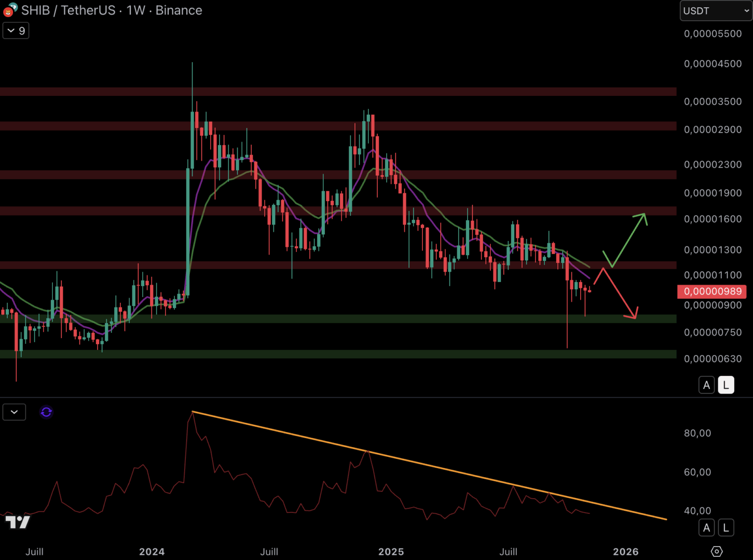The height and width of the screenshot is (560, 753).
Task: Enable auto scale on the lower indicator pane
Action: click(706, 528)
